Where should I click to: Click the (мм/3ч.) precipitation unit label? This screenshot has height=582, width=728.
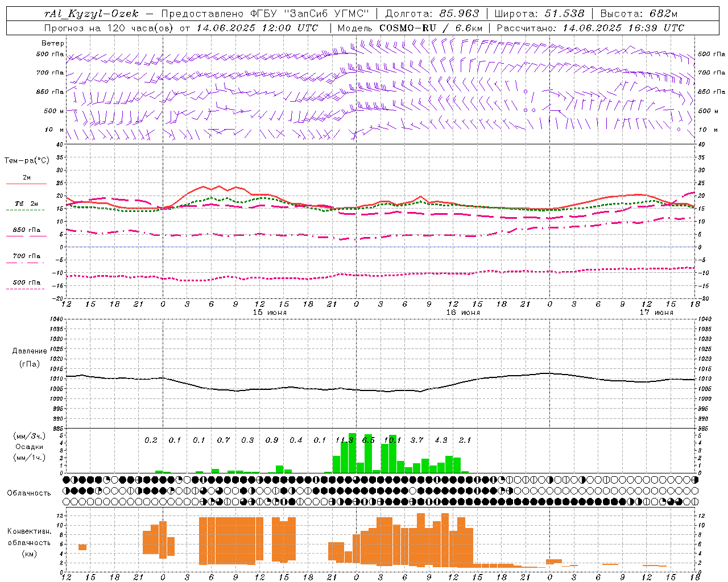(x=29, y=436)
